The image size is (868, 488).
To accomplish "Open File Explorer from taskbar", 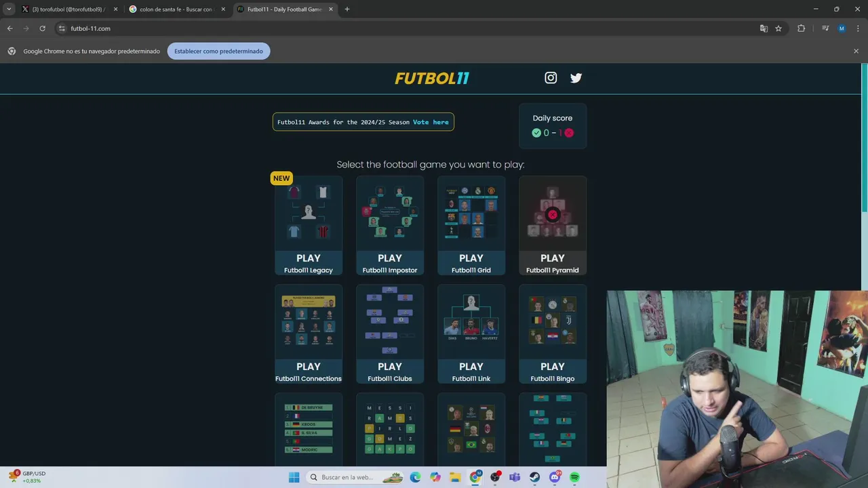I will 455,477.
